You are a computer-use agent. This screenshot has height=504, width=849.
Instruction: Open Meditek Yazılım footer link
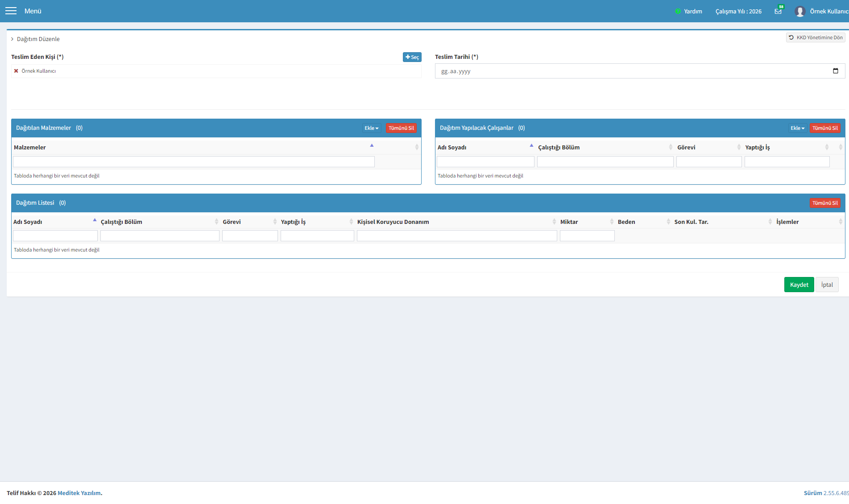point(79,493)
